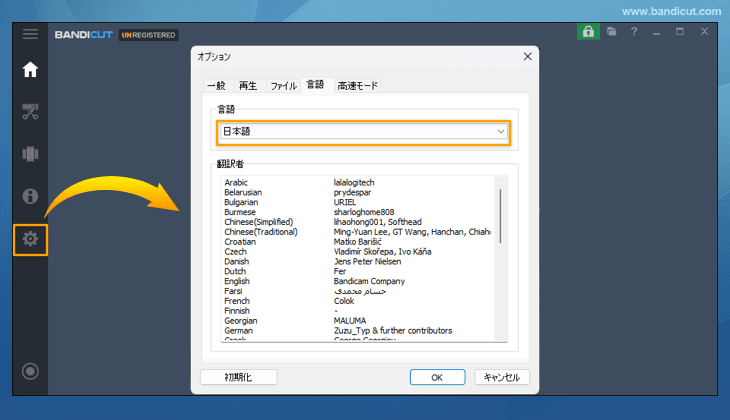Click translator name Bandicam Company
Viewport: 730px width, 420px height.
pos(369,281)
